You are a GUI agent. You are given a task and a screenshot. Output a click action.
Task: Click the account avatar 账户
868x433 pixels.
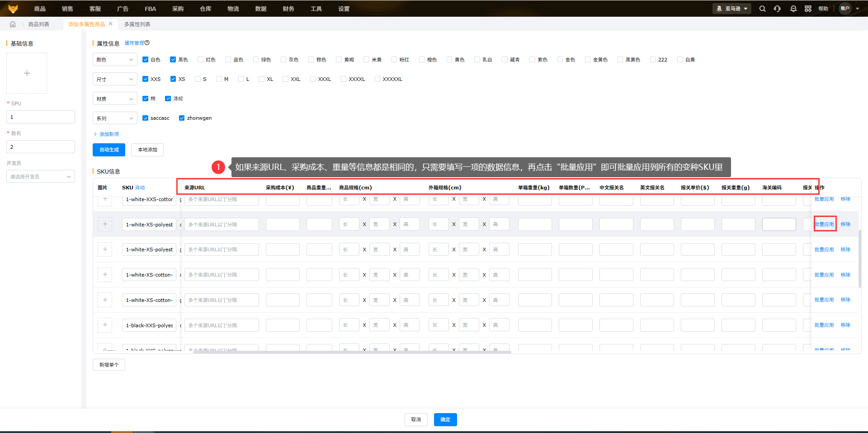point(845,9)
